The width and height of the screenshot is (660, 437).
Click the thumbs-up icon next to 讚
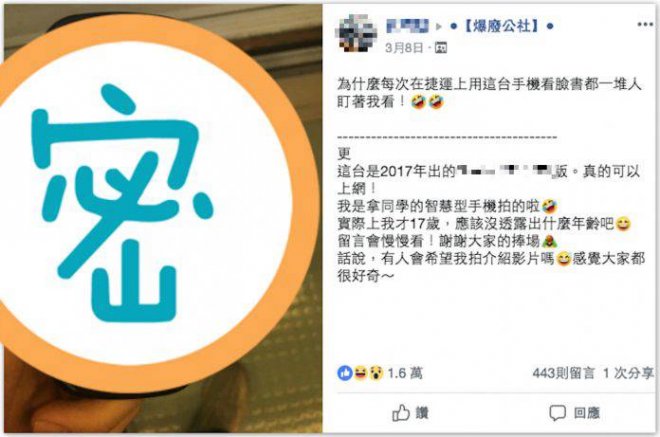pyautogui.click(x=401, y=413)
